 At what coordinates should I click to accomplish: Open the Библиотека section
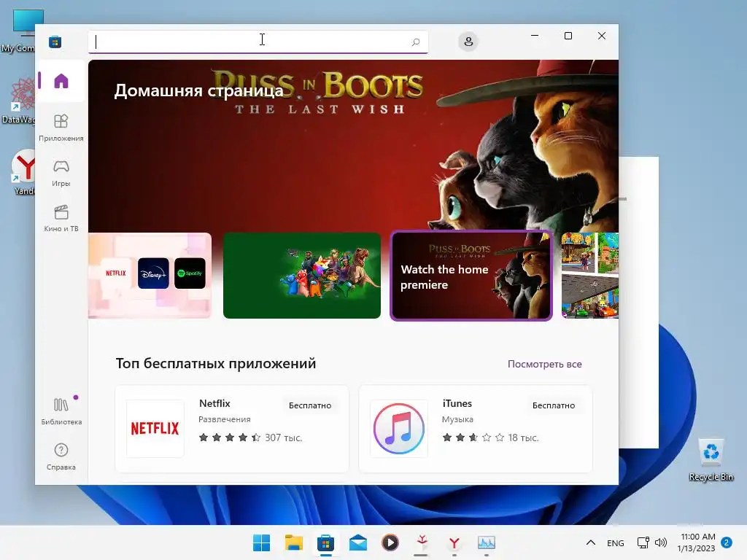point(61,411)
